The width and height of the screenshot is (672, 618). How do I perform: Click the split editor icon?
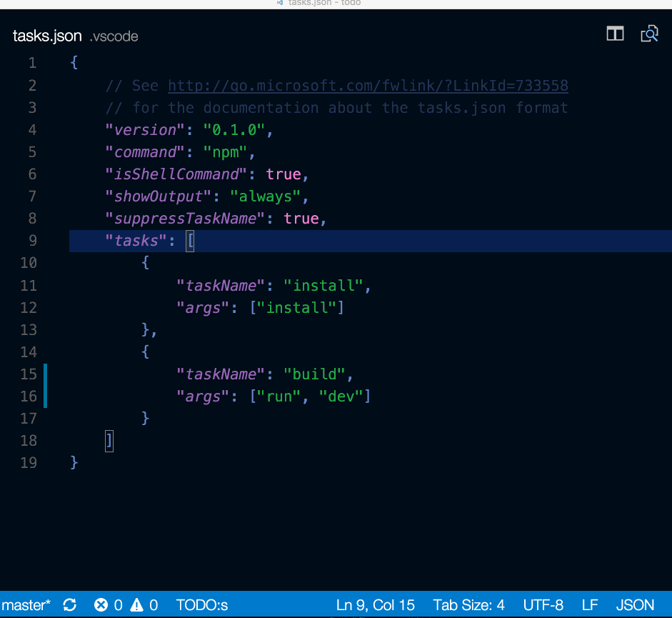coord(615,34)
